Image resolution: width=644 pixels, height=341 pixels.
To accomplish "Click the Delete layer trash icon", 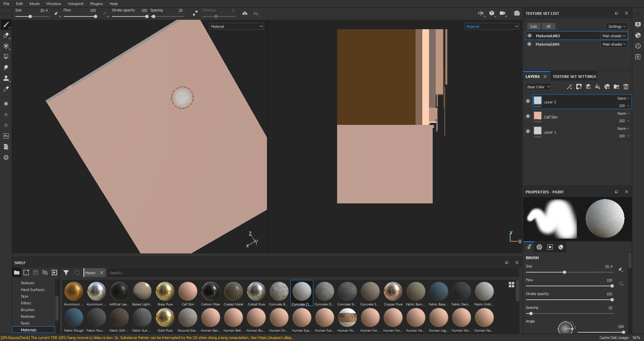I will pyautogui.click(x=626, y=87).
